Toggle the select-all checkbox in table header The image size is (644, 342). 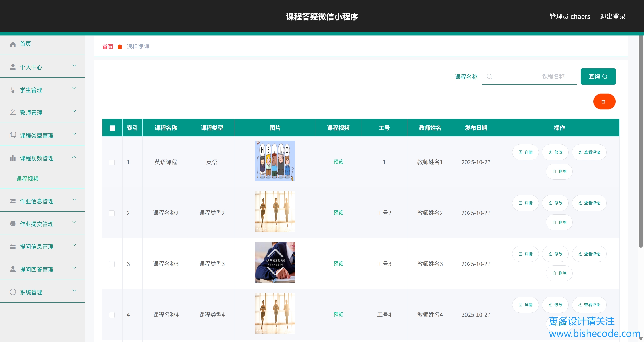point(112,128)
